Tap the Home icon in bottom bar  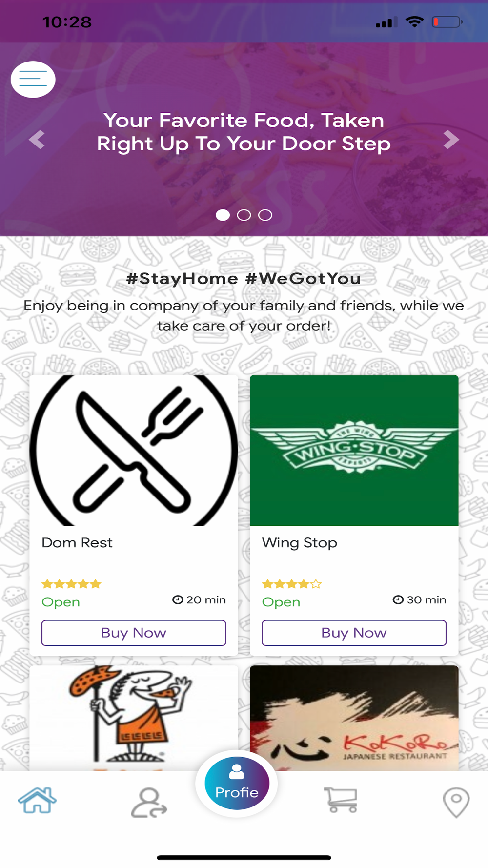tap(37, 801)
